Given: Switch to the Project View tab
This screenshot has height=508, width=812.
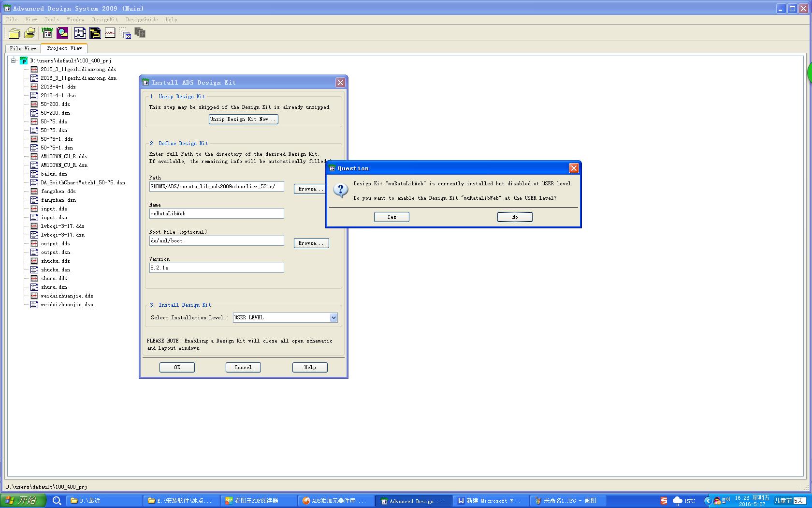Looking at the screenshot, I should (64, 48).
